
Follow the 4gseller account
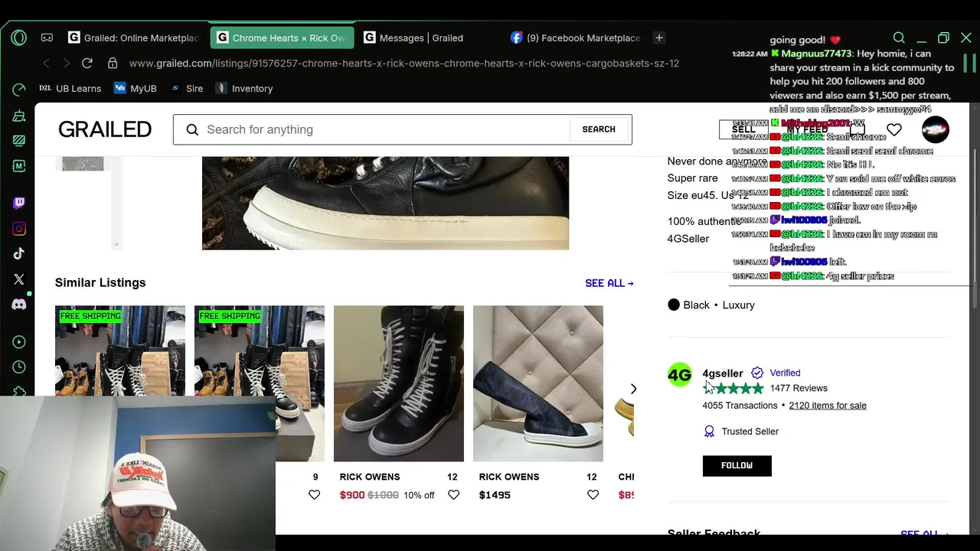[737, 465]
